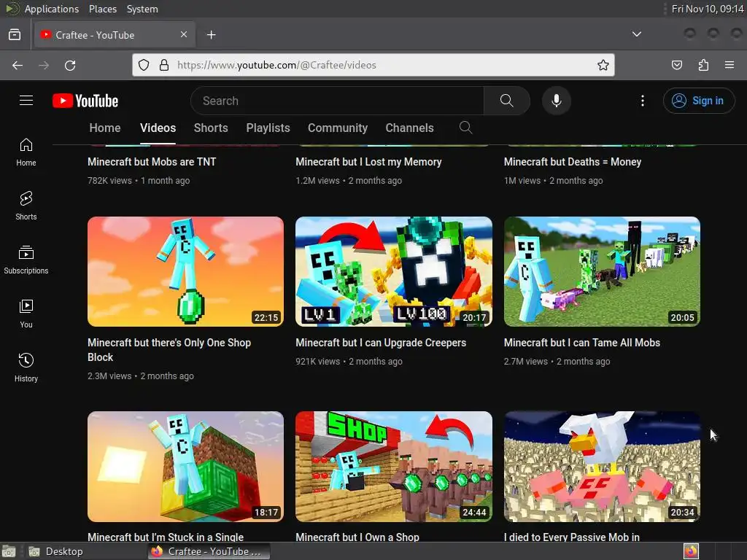Open the YouTube hamburger guide menu
The width and height of the screenshot is (747, 560).
(x=26, y=101)
